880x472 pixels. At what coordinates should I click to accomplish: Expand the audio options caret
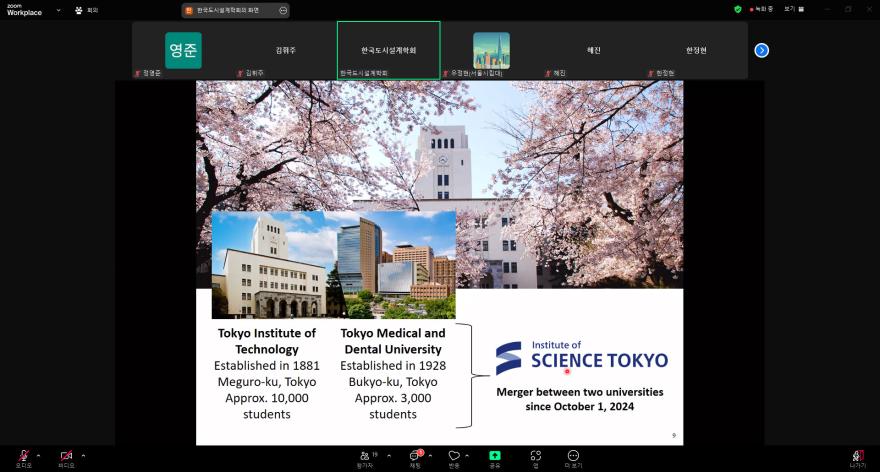[x=38, y=456]
